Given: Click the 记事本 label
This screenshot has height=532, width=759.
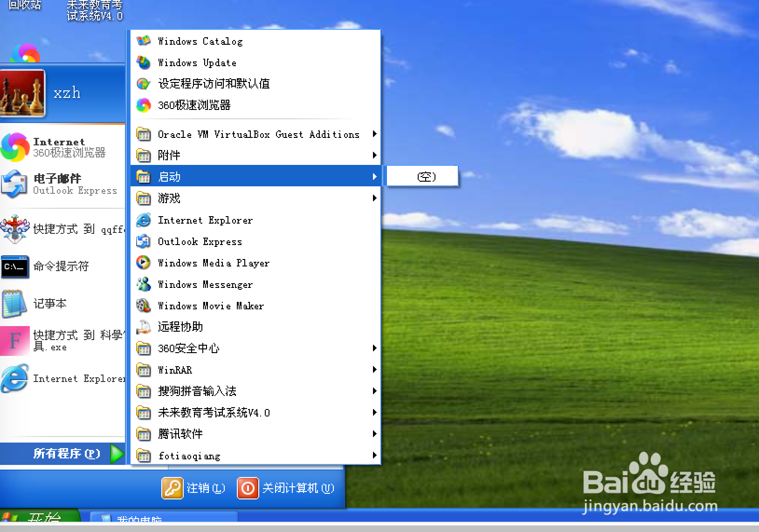Looking at the screenshot, I should [x=50, y=304].
